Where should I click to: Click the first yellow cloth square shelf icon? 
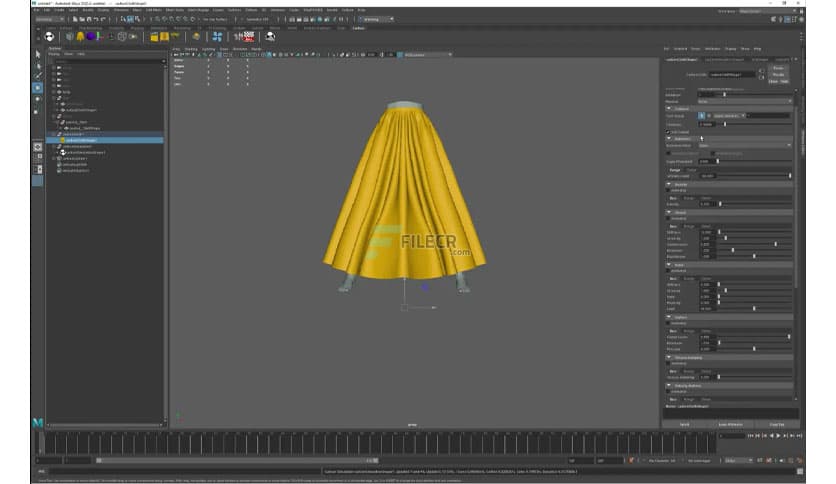[154, 37]
